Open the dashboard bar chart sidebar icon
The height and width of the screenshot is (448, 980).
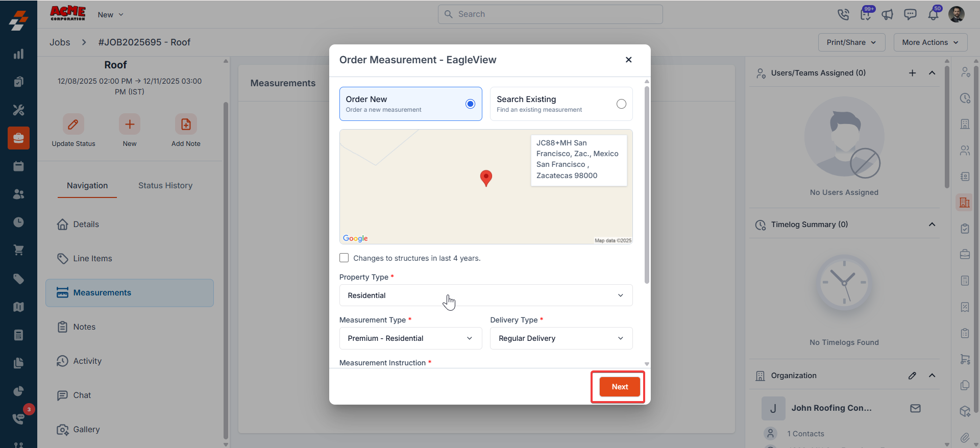(18, 54)
